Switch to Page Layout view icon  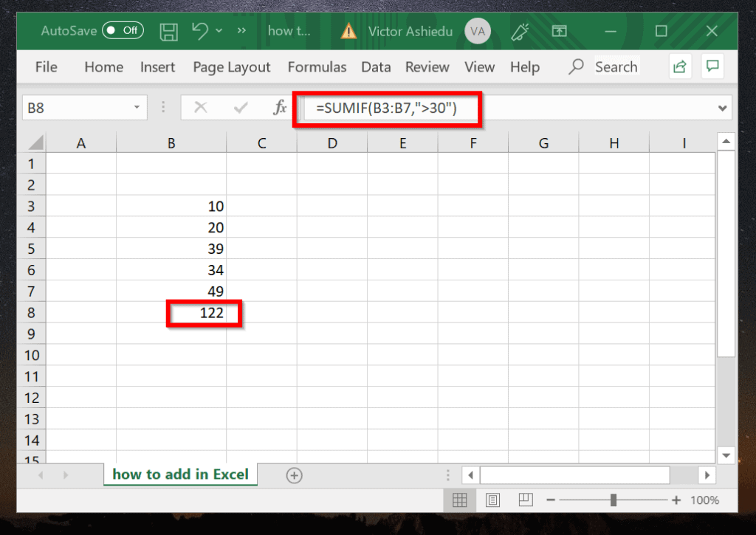492,500
